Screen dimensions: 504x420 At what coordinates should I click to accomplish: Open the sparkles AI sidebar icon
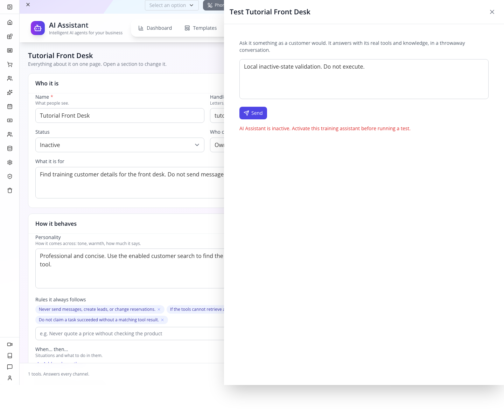(x=10, y=92)
